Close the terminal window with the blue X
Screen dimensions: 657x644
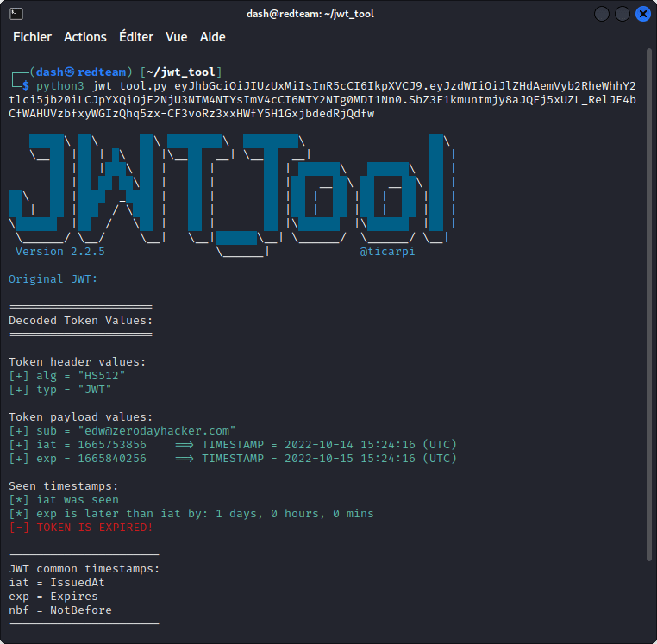(642, 14)
